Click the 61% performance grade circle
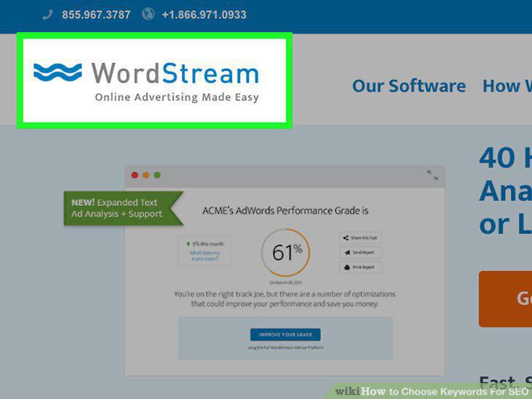The width and height of the screenshot is (532, 399). 286,252
